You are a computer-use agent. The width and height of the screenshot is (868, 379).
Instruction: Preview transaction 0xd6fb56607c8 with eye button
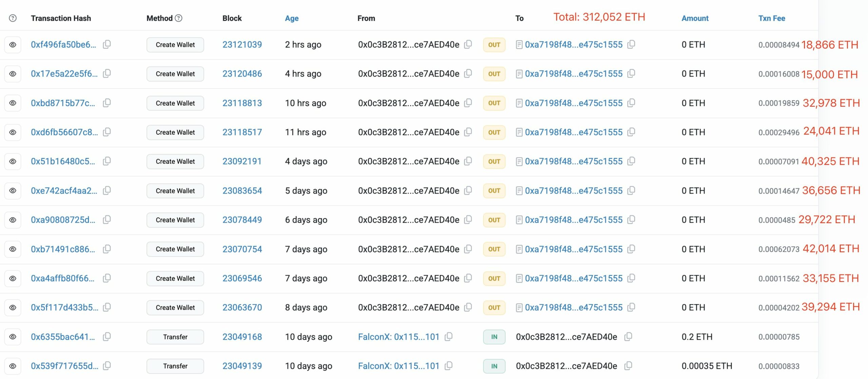13,132
